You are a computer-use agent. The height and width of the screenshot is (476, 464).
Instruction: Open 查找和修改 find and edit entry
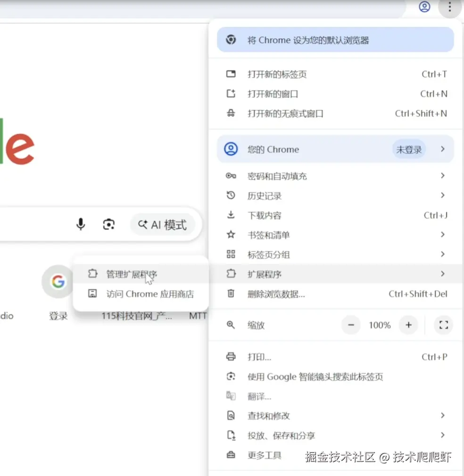click(x=335, y=416)
